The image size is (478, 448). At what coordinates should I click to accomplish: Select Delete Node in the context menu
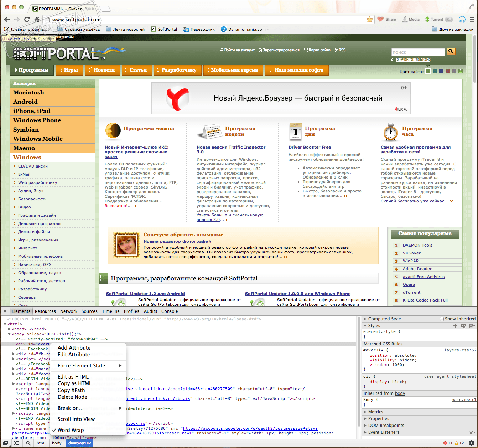[x=72, y=397]
